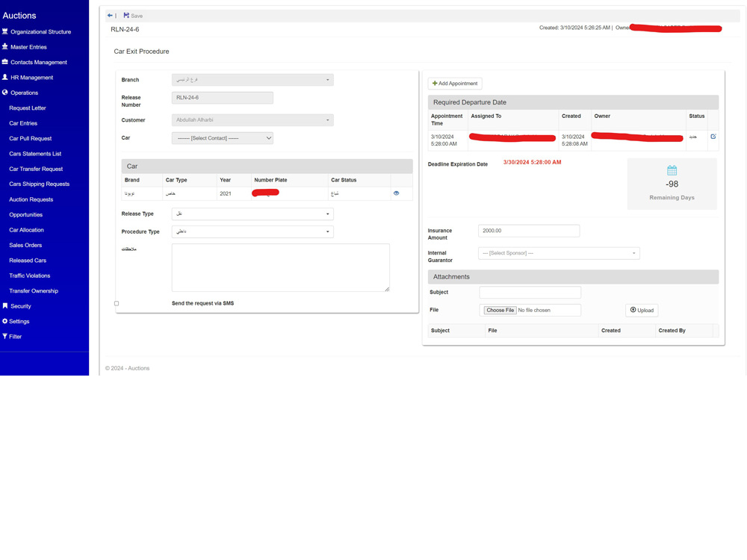Click the Add Appointment button
Screen dimensions: 747x560
(x=455, y=84)
